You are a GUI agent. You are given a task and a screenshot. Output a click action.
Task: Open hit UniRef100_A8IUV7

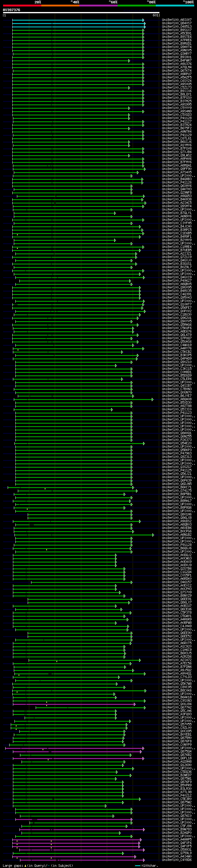point(177,20)
